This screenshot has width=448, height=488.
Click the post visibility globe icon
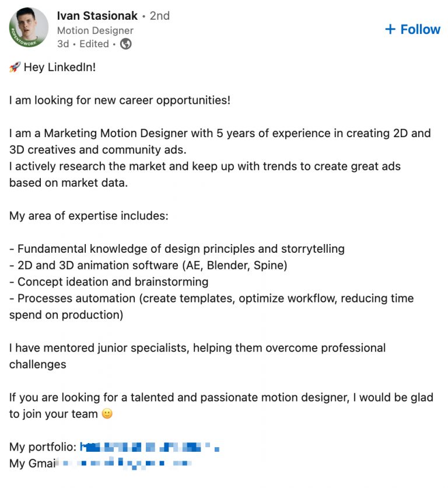[x=127, y=44]
